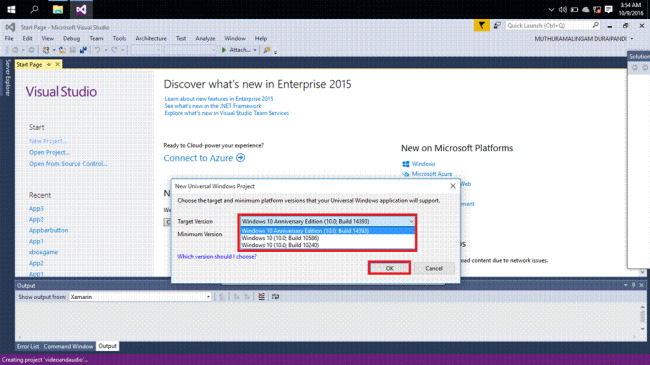
Task: Open taskbar search magnifier
Action: tap(34, 9)
